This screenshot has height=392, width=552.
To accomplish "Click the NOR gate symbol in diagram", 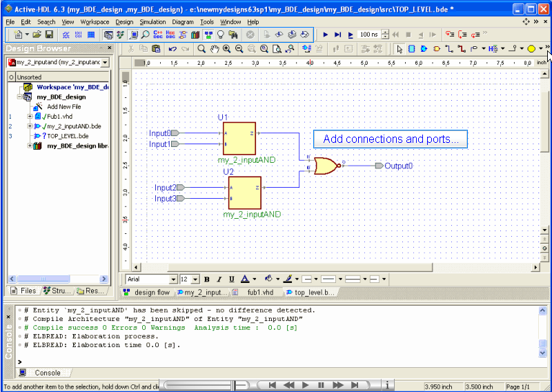I will 326,166.
